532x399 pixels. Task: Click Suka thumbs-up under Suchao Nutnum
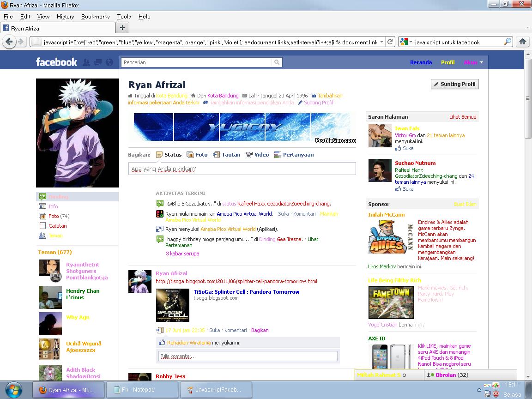(404, 189)
